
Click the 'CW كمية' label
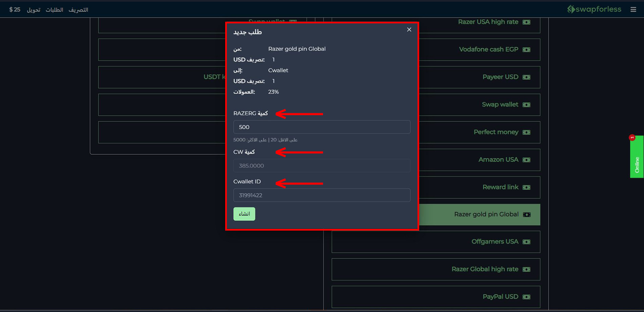click(244, 152)
